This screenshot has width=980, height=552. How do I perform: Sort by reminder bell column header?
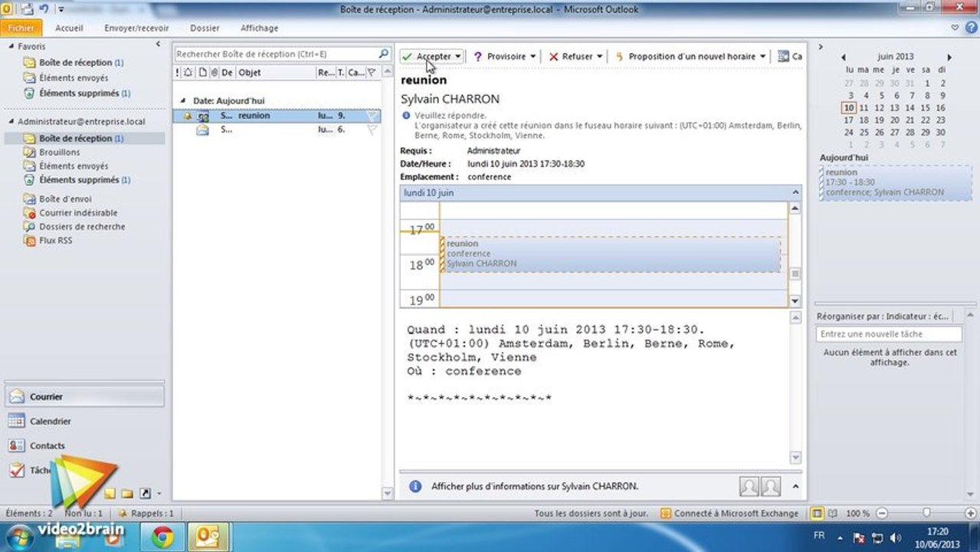click(x=188, y=73)
